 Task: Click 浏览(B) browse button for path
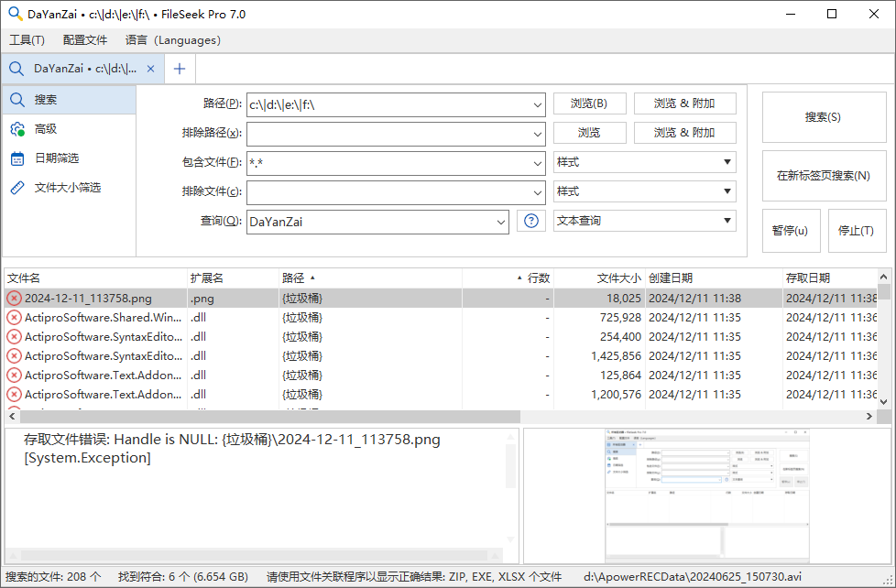(x=589, y=103)
